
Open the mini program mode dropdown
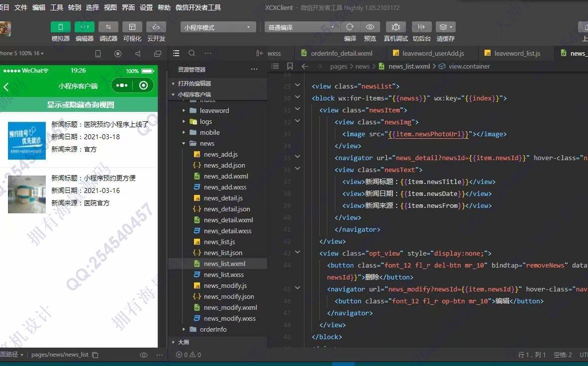218,27
